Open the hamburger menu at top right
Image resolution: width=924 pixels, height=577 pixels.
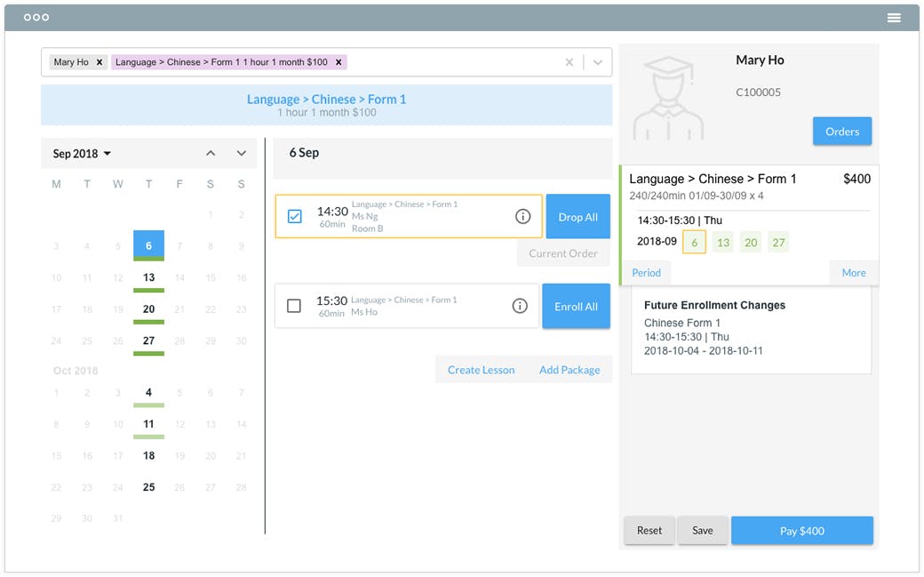pyautogui.click(x=894, y=17)
